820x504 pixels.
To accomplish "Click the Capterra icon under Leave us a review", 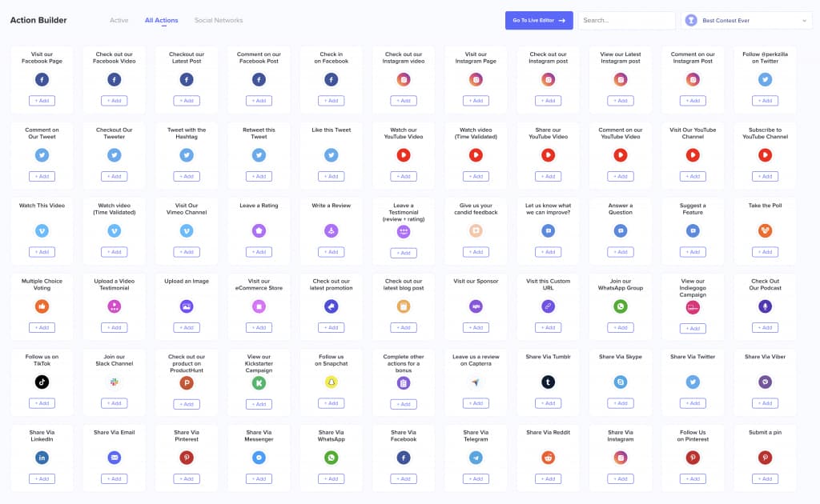I will pos(476,382).
